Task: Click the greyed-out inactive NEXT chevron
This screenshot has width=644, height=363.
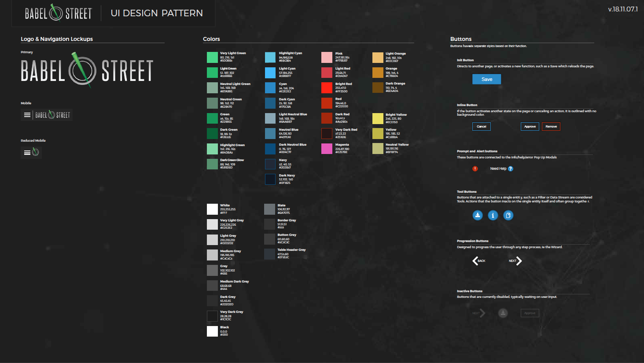Action: point(478,313)
